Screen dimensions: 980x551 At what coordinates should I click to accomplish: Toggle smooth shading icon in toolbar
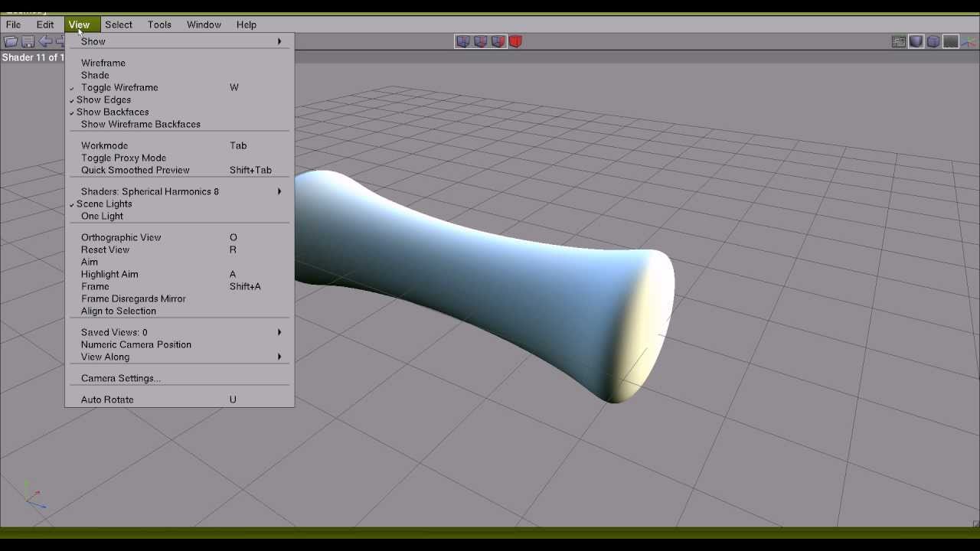(916, 42)
